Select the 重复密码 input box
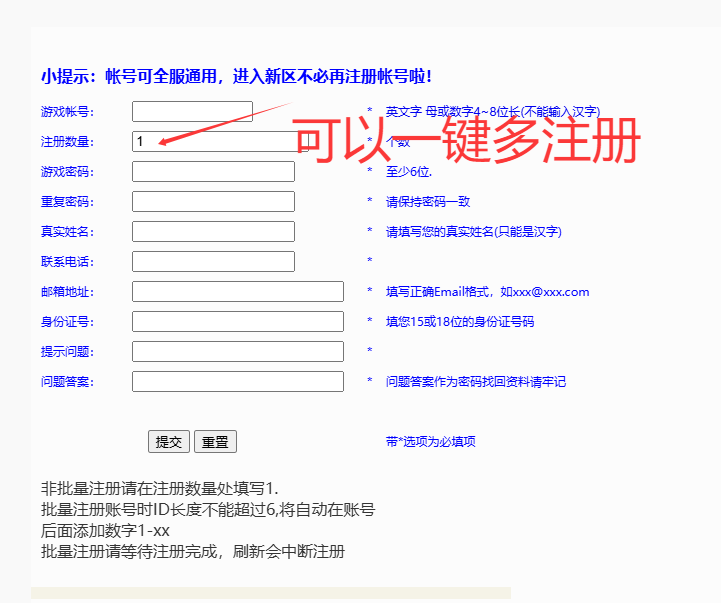 [213, 202]
